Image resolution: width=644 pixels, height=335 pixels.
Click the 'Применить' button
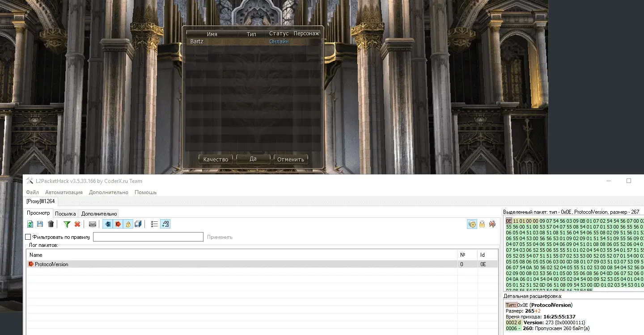(220, 237)
